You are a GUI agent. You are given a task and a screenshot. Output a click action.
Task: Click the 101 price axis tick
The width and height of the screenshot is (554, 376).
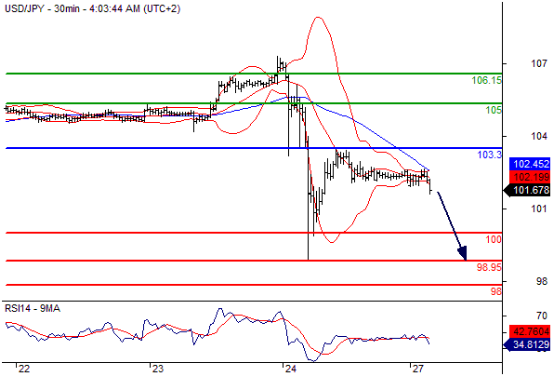[539, 209]
